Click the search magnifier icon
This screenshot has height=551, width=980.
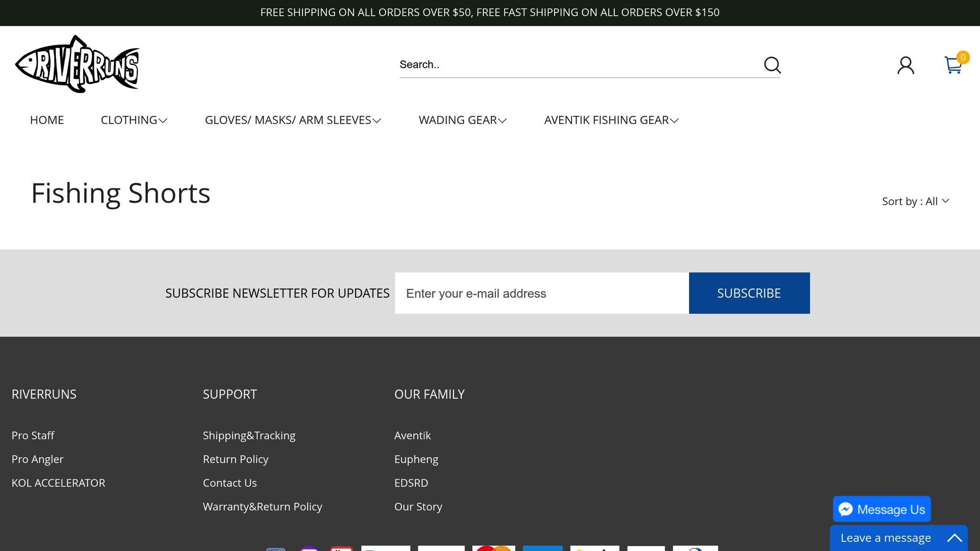pyautogui.click(x=772, y=65)
